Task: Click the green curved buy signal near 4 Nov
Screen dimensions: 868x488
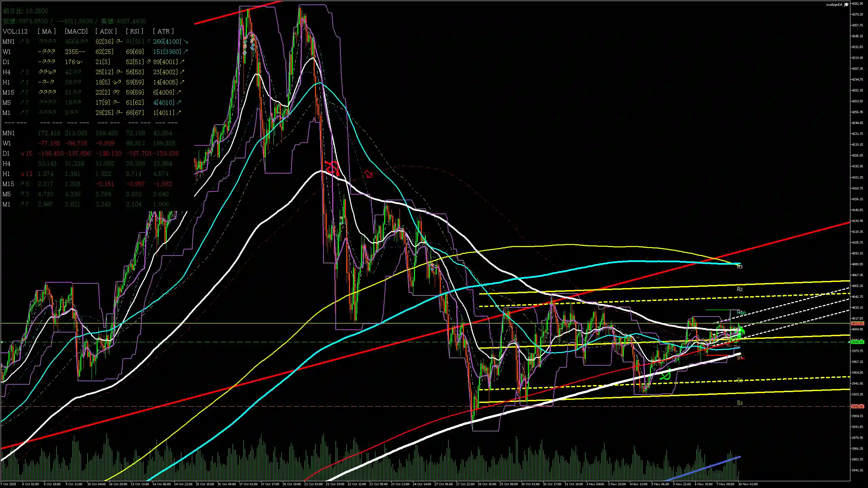Action: point(666,375)
